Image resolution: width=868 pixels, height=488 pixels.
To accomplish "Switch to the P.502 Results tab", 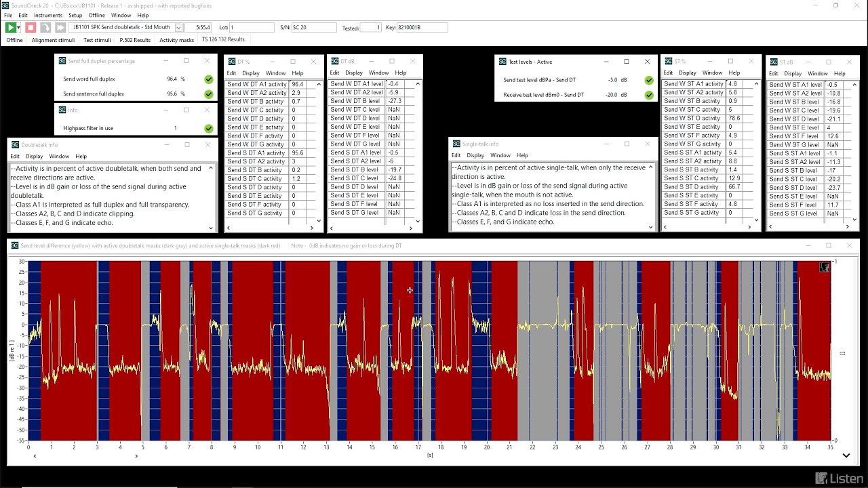I will (x=135, y=40).
